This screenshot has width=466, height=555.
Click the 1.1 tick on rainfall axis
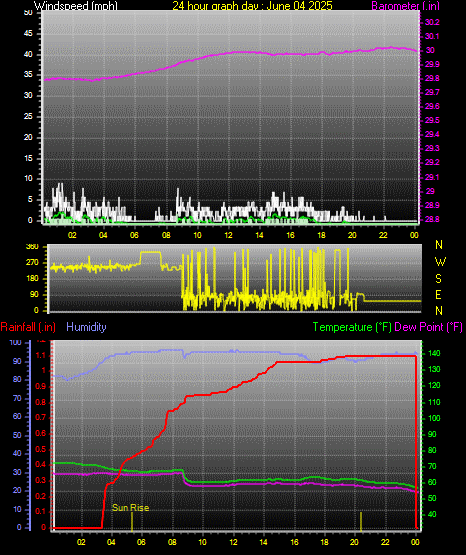[41, 355]
